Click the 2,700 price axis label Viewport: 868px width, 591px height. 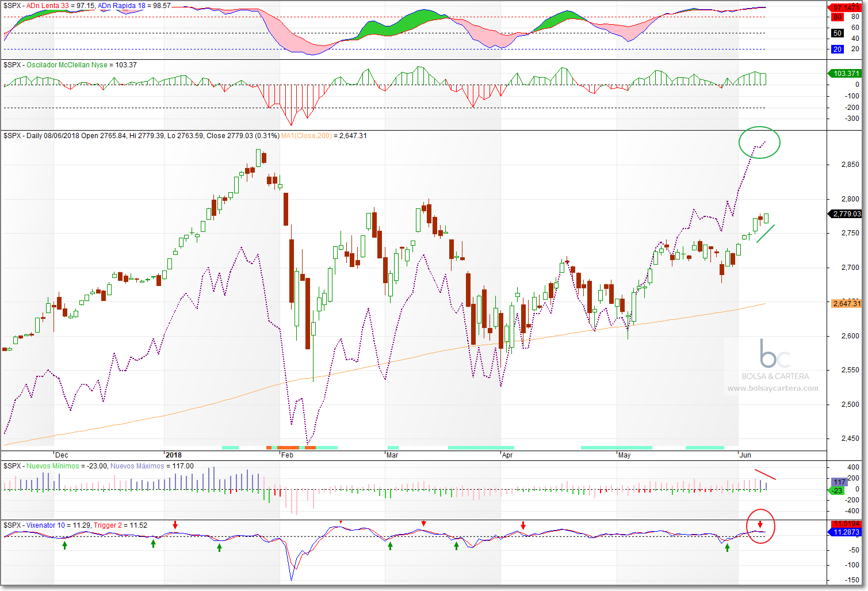[x=850, y=268]
